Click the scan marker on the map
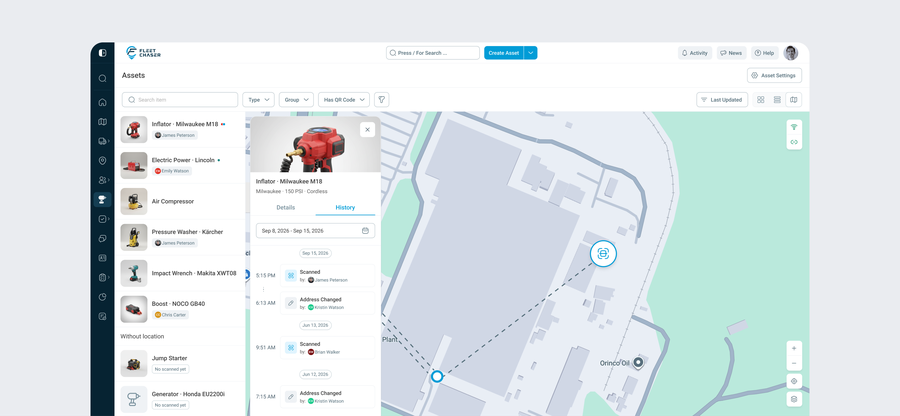This screenshot has width=900, height=416. coord(603,254)
